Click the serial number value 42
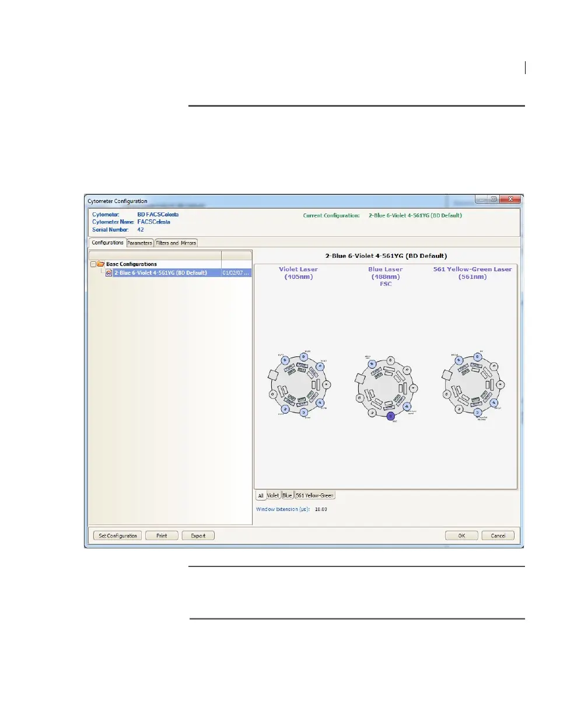 tap(141, 229)
